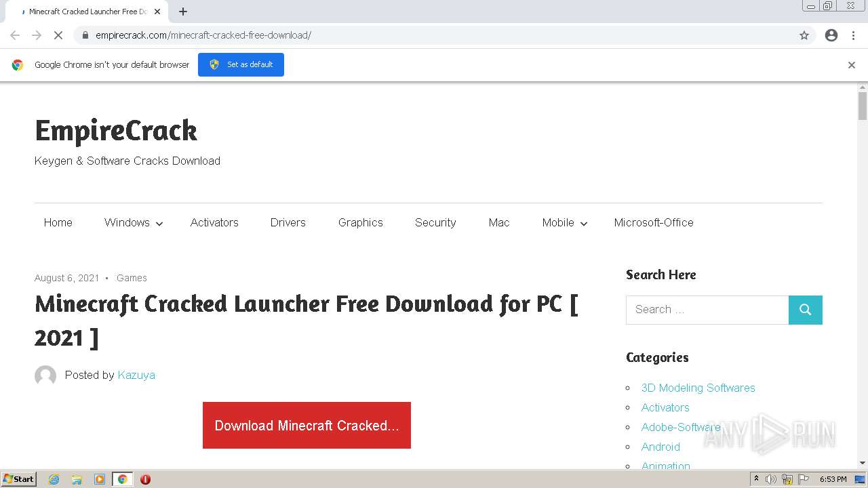Open the Mac menu item
This screenshot has width=868, height=488.
pyautogui.click(x=499, y=222)
